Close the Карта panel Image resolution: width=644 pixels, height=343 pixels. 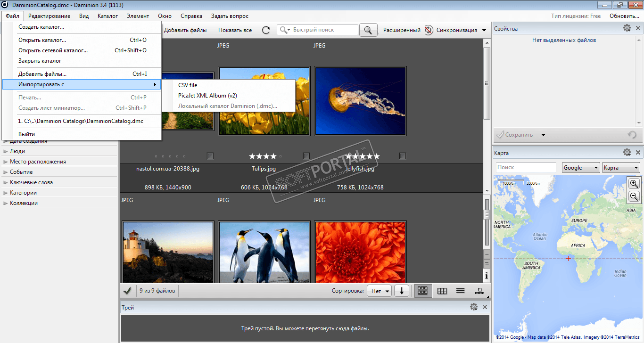tap(638, 153)
